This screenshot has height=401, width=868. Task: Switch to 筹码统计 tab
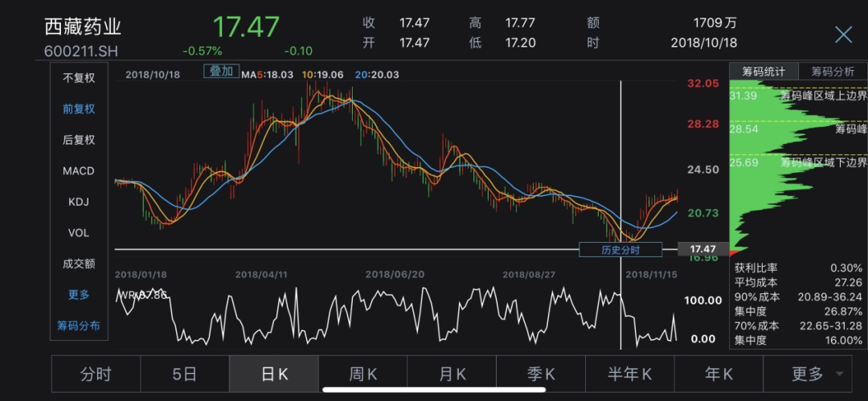[764, 72]
